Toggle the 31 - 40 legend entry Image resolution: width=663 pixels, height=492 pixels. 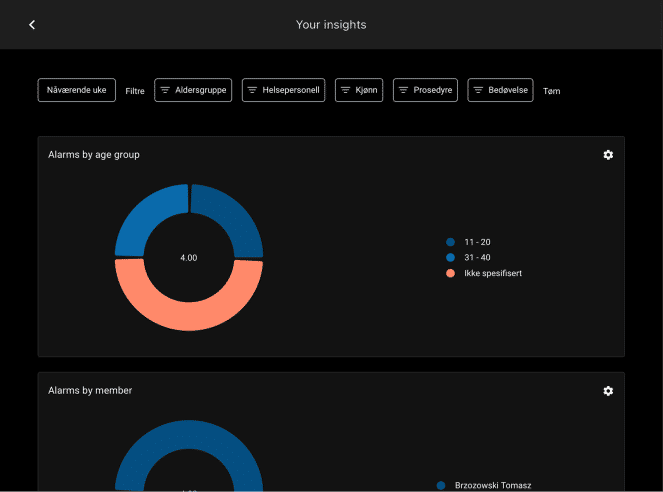(468, 257)
